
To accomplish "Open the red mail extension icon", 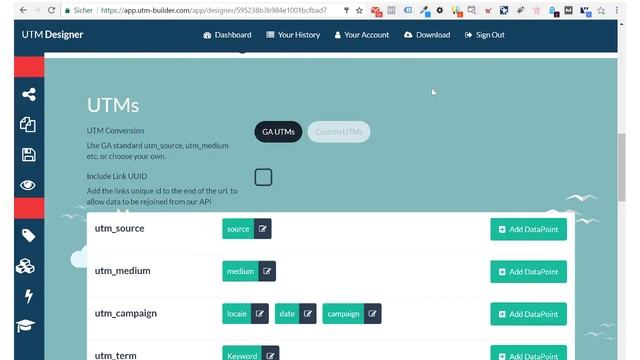I will (x=376, y=11).
